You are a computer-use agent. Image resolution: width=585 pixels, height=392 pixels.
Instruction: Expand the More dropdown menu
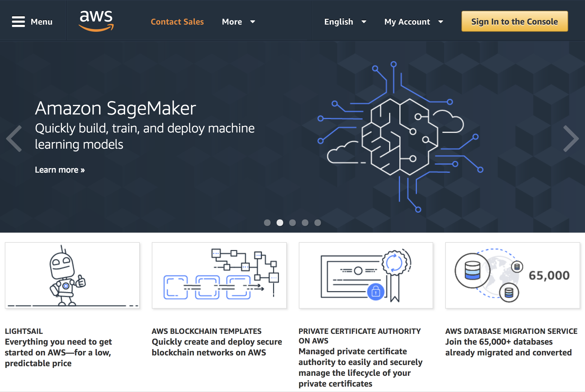pyautogui.click(x=238, y=22)
